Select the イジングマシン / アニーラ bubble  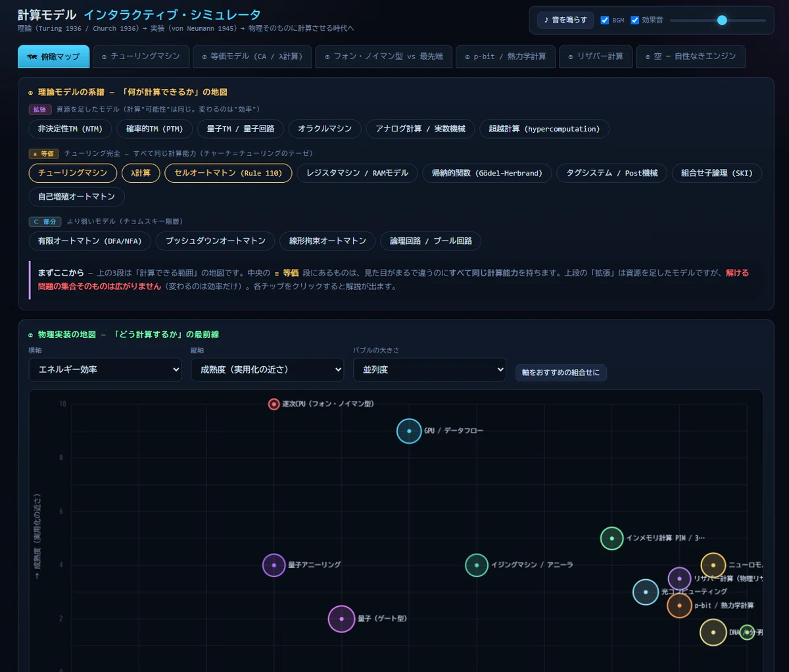[477, 565]
